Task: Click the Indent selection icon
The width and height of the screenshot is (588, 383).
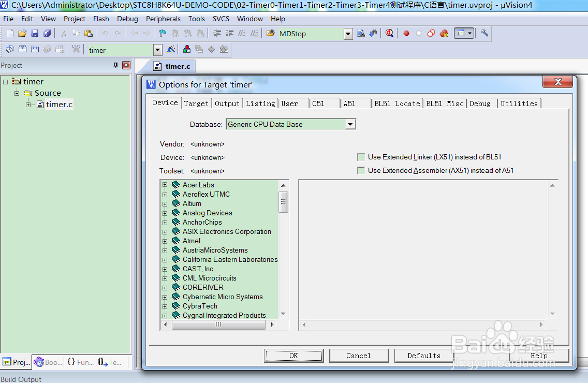Action: pyautogui.click(x=217, y=34)
